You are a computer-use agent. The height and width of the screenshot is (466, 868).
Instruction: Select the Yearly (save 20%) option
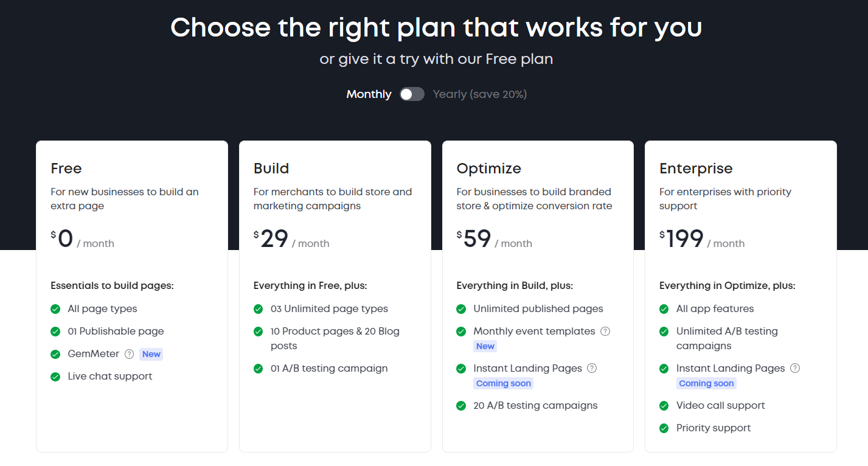[x=480, y=94]
